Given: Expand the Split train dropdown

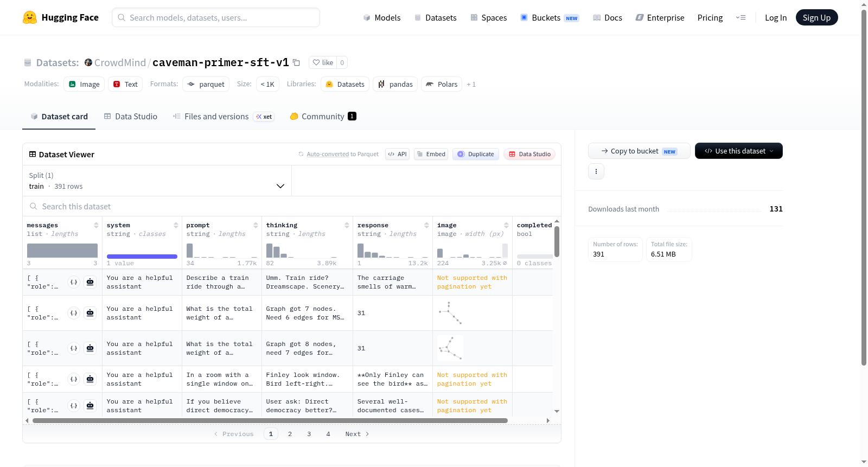Looking at the screenshot, I should (157, 181).
